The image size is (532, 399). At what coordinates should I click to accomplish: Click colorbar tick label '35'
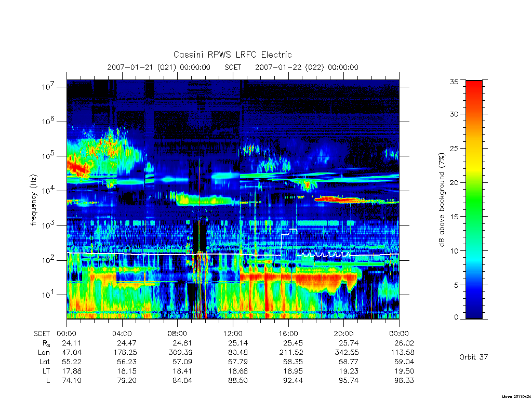pos(454,82)
